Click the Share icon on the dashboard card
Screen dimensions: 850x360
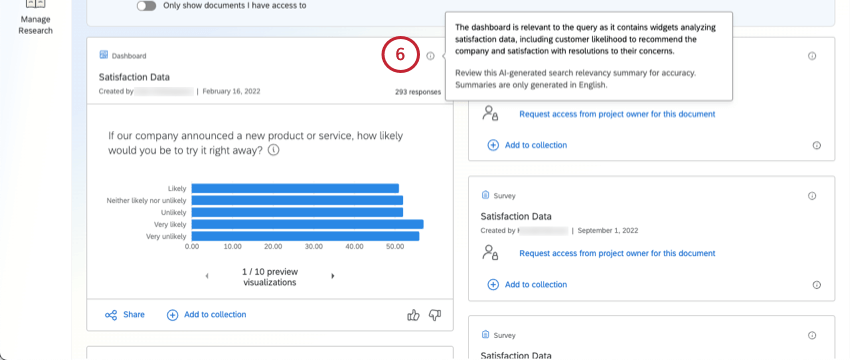pos(111,315)
